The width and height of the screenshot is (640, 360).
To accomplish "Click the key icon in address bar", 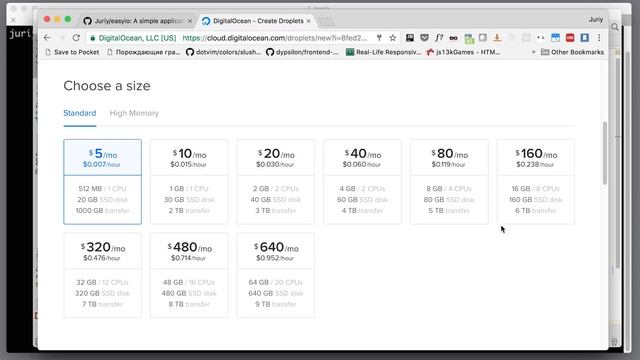I will [379, 38].
